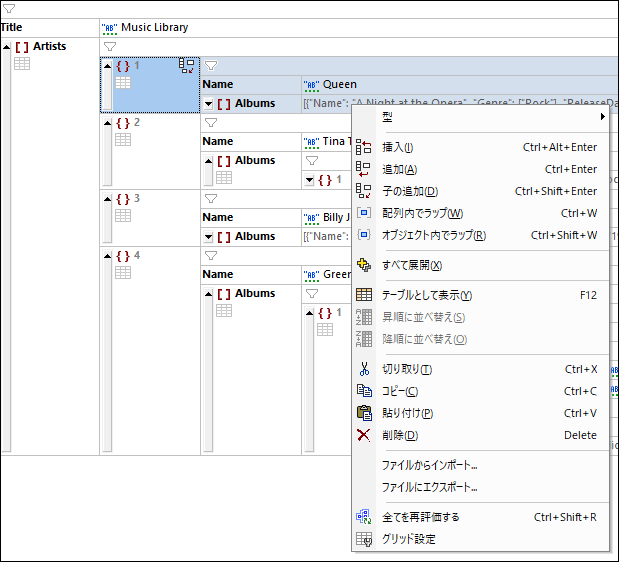The height and width of the screenshot is (562, 619).
Task: Click the add-child icon in selected object 1 cell
Action: tap(186, 66)
